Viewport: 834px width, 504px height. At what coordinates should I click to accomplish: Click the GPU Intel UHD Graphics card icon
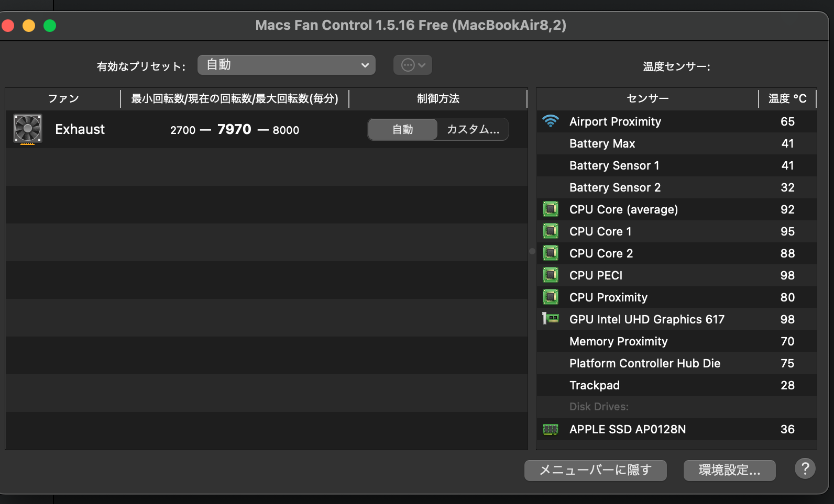click(x=551, y=319)
